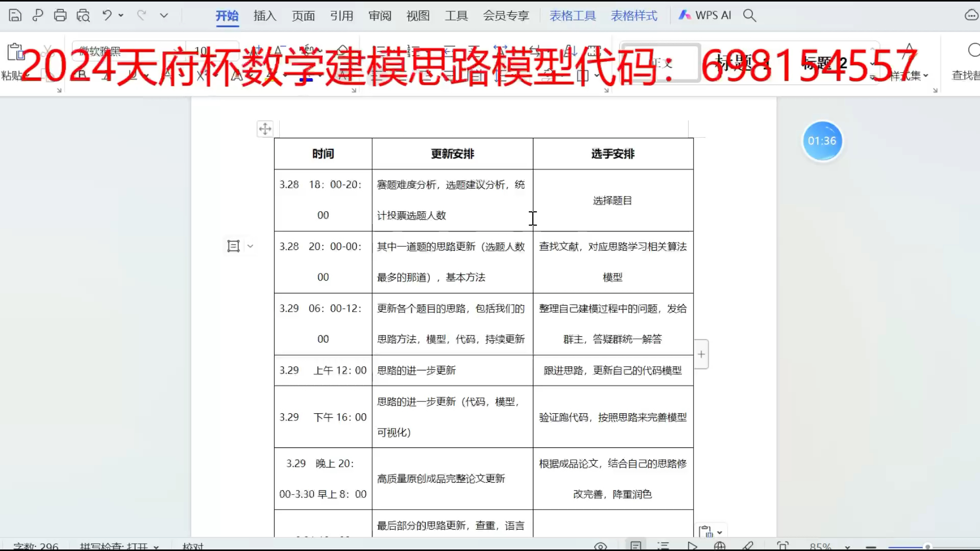Click the Search magnifier icon beside WPS AI
The height and width of the screenshot is (551, 980).
point(749,15)
